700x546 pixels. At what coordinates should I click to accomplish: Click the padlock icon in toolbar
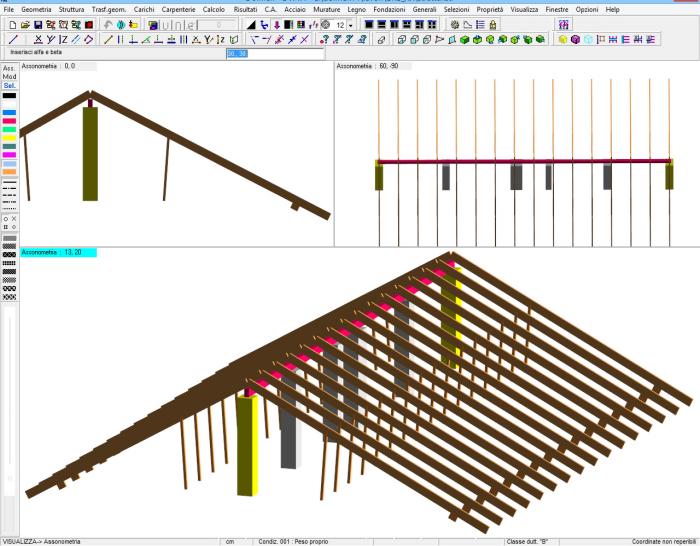tap(493, 24)
